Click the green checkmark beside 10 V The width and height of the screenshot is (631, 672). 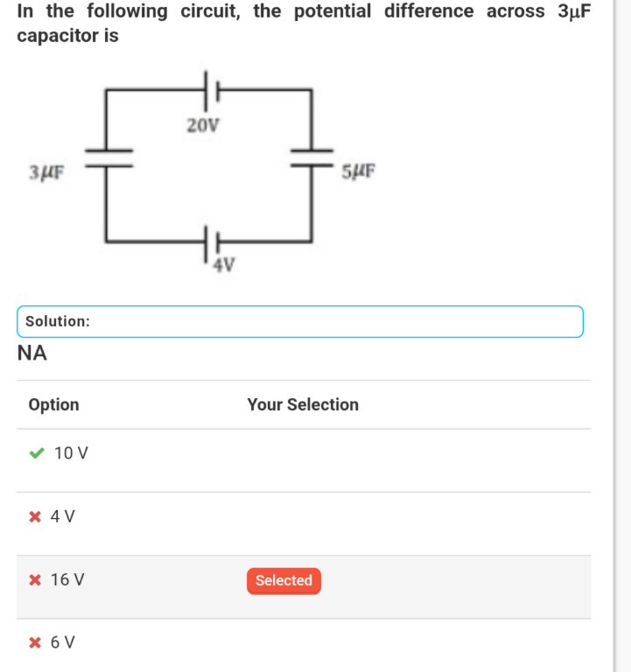click(37, 453)
